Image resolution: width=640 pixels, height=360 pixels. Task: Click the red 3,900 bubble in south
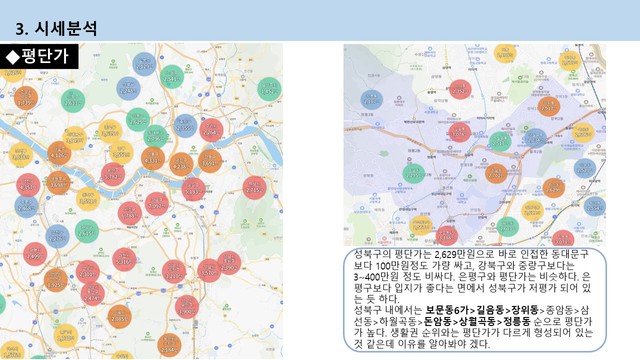187,307
